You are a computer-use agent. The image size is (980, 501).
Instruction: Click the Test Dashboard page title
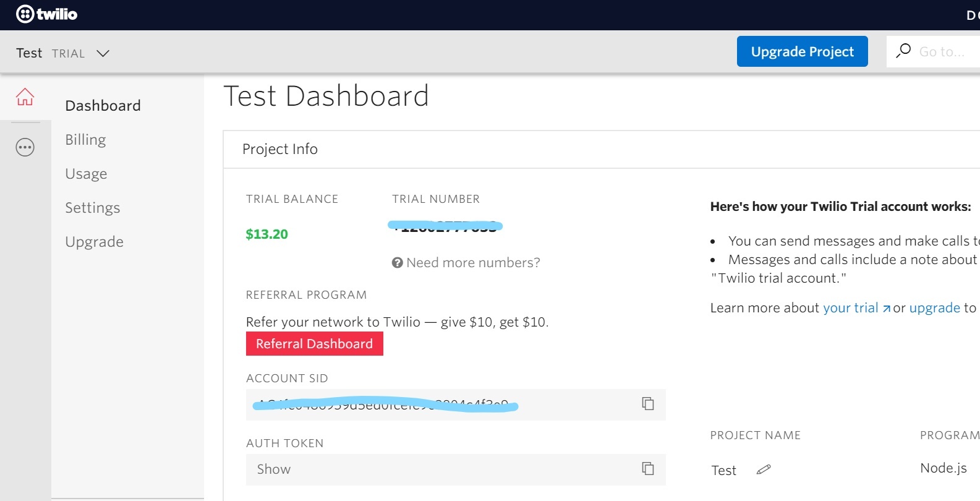[326, 96]
